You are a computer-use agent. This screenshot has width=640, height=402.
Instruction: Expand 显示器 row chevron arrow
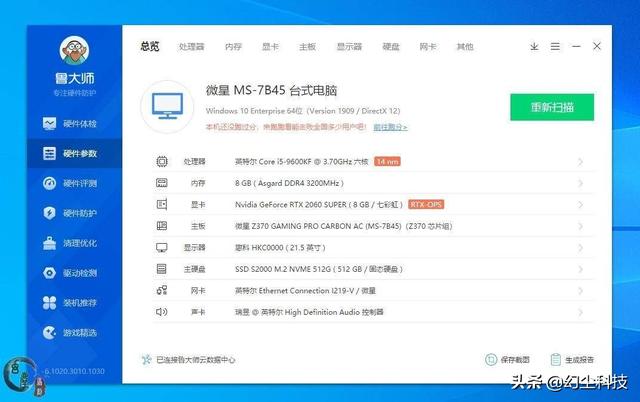pos(580,248)
